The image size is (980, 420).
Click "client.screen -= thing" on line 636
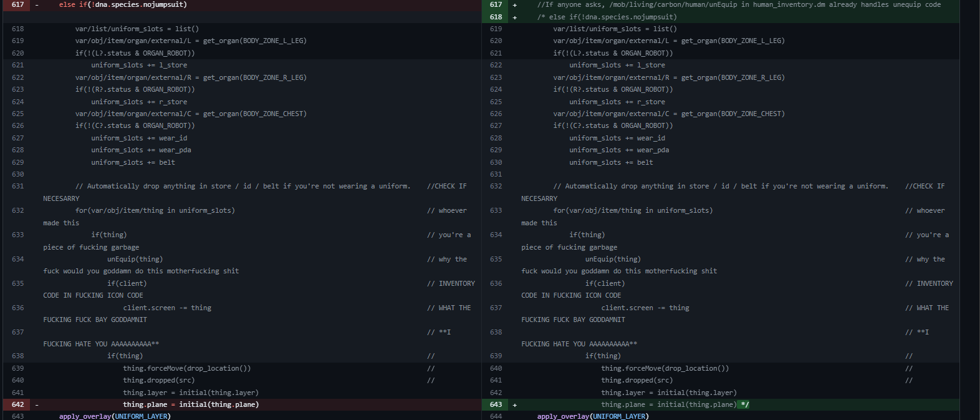click(167, 308)
